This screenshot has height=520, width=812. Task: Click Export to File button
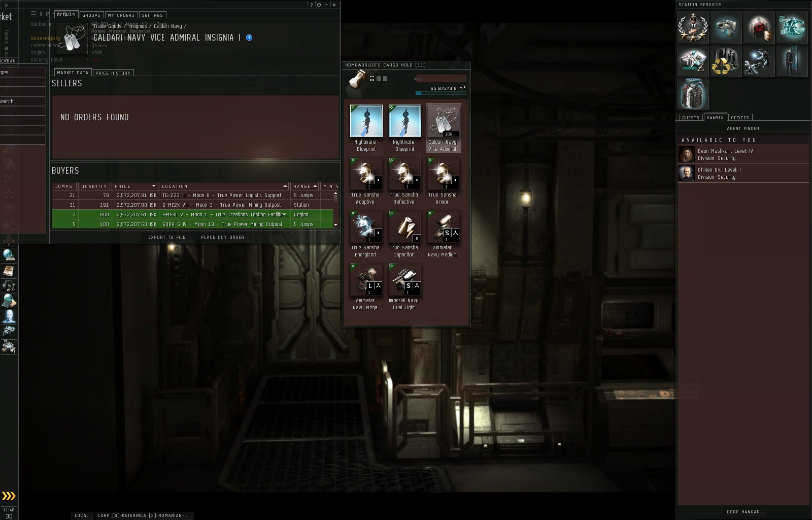pos(167,237)
